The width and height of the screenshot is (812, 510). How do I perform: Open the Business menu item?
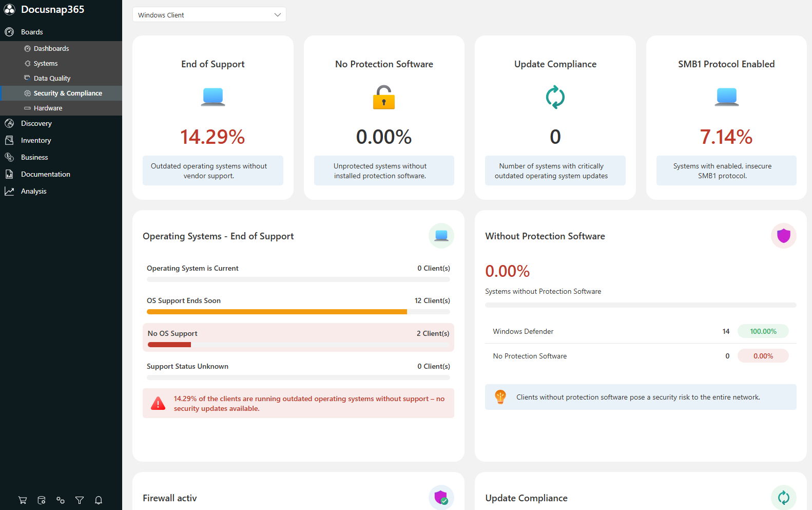tap(34, 157)
